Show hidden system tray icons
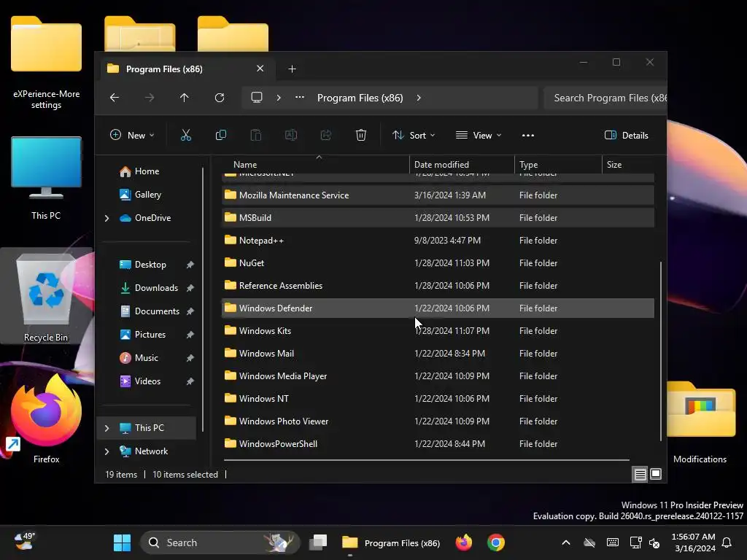The width and height of the screenshot is (747, 560). (566, 542)
